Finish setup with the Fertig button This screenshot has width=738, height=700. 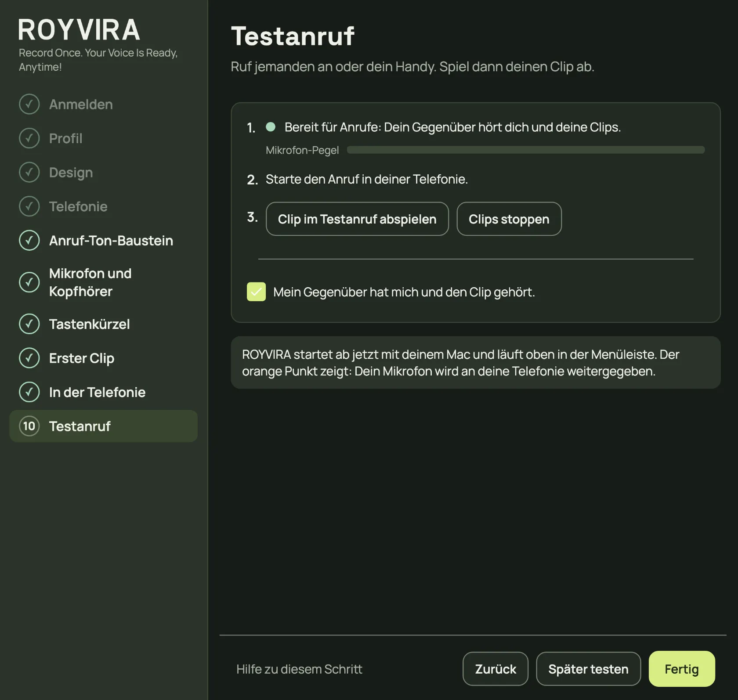click(682, 668)
